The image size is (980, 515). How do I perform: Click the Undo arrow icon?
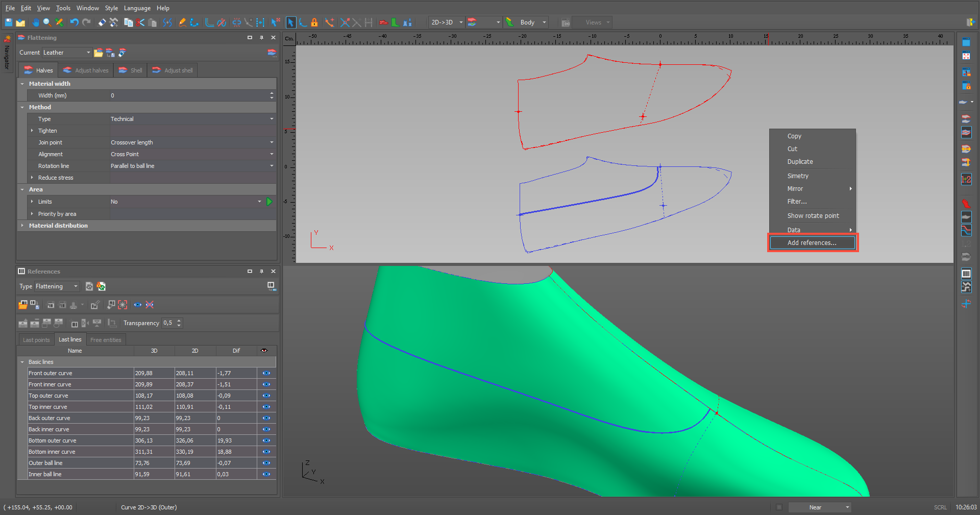tap(75, 22)
